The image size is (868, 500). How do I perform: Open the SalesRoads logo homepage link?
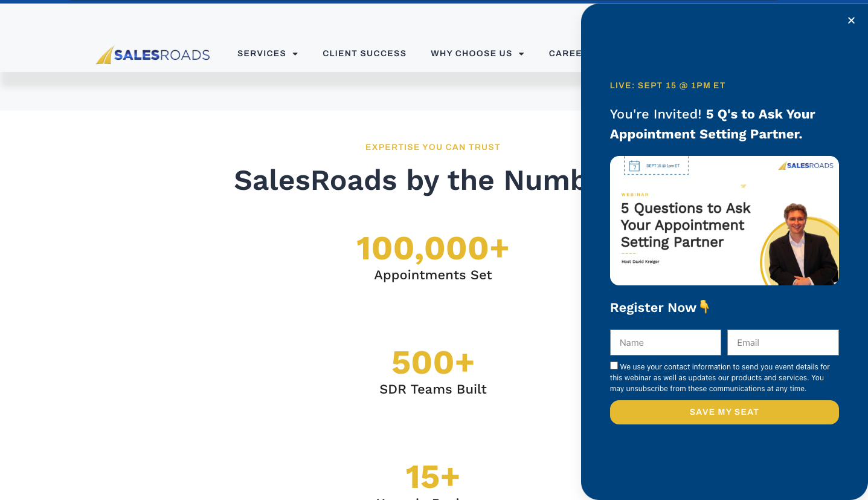[153, 54]
